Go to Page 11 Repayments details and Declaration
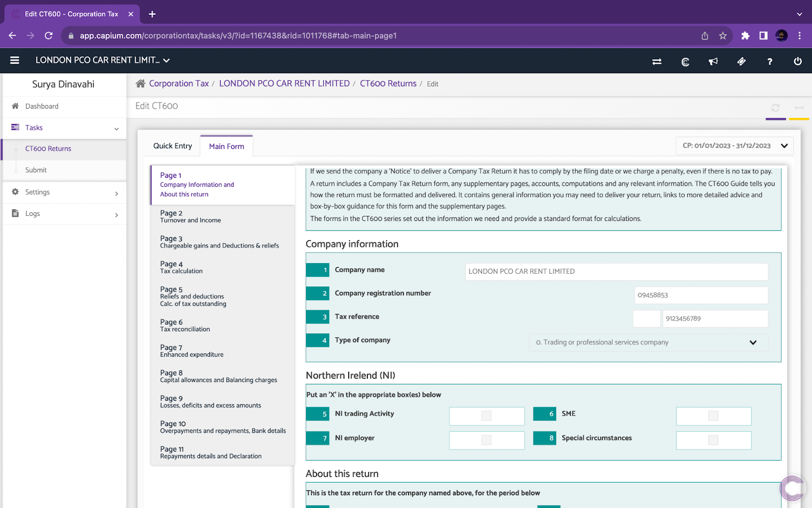Image resolution: width=812 pixels, height=508 pixels. [x=223, y=452]
